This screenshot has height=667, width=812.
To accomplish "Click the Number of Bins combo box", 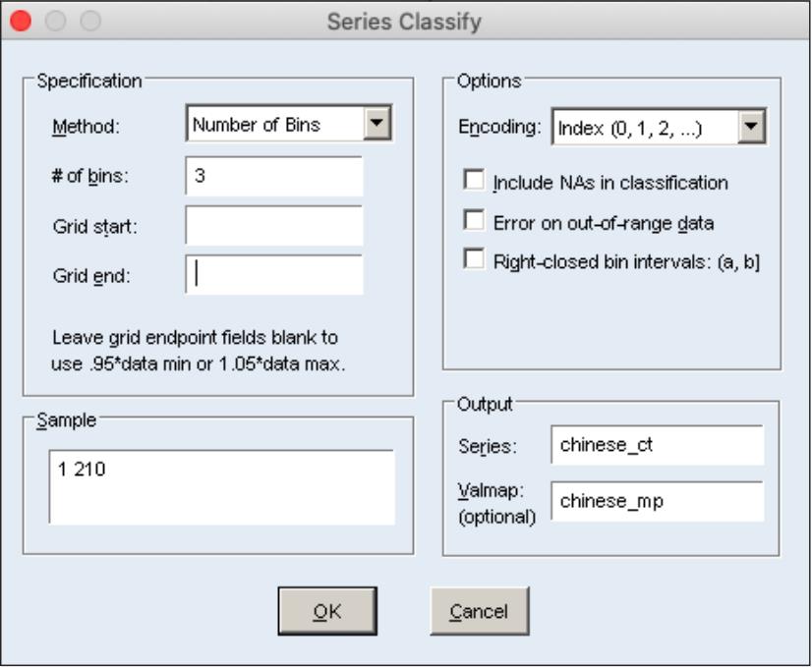I will [274, 124].
